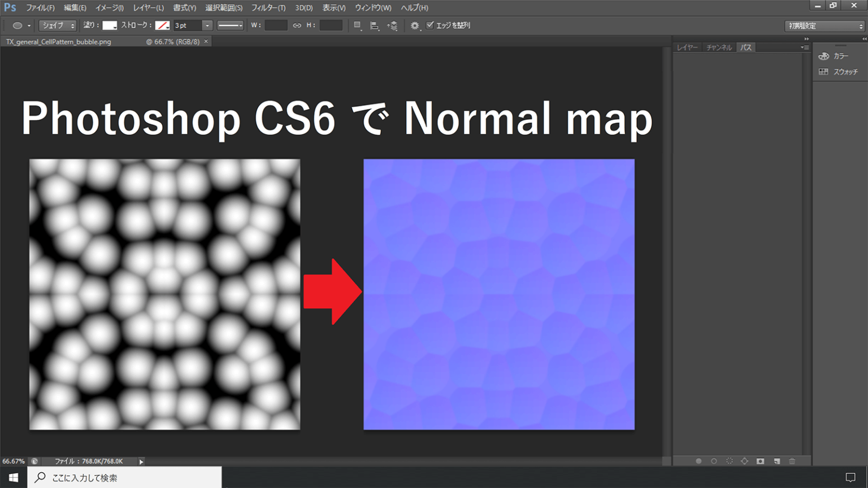Click the Delete current path trash icon
The width and height of the screenshot is (868, 488).
click(791, 461)
